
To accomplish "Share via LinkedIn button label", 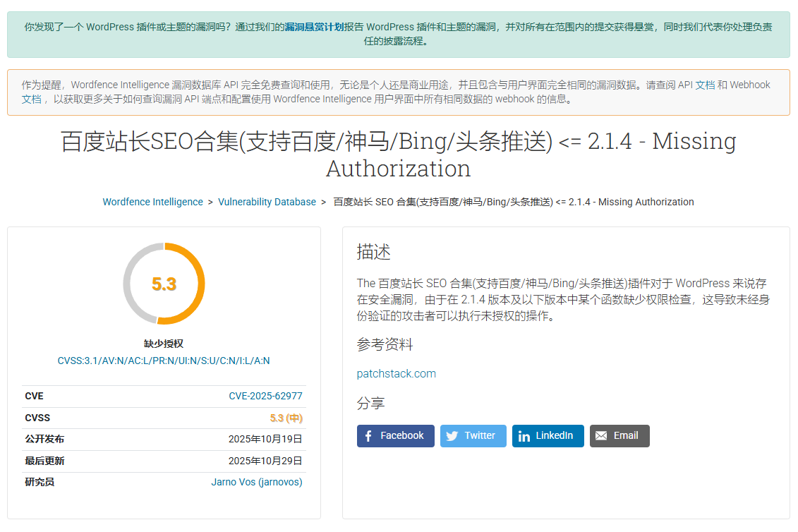I will [554, 436].
